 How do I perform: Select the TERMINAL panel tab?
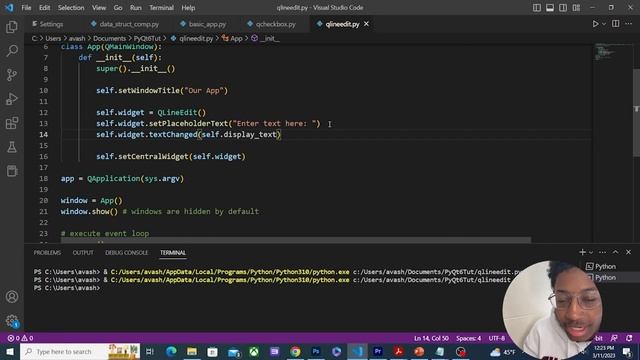pyautogui.click(x=173, y=253)
